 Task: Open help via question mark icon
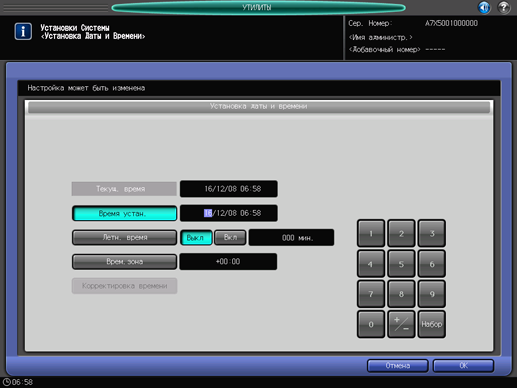coord(504,7)
